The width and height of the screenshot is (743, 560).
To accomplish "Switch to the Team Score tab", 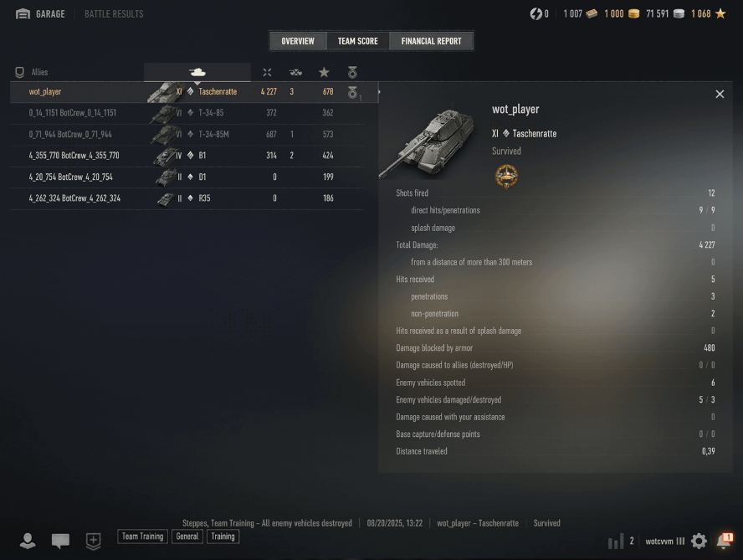I will (x=358, y=41).
